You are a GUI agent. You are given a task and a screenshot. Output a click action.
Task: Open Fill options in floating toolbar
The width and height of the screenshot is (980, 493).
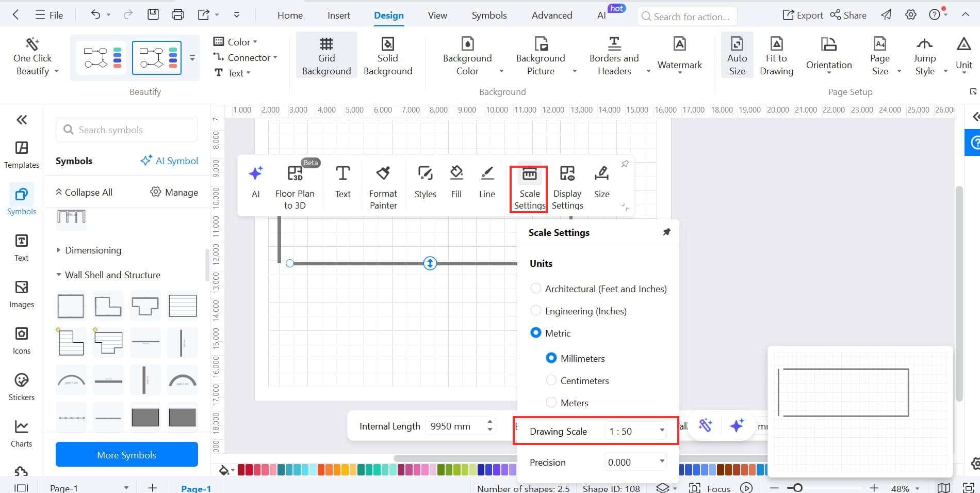[x=456, y=182]
